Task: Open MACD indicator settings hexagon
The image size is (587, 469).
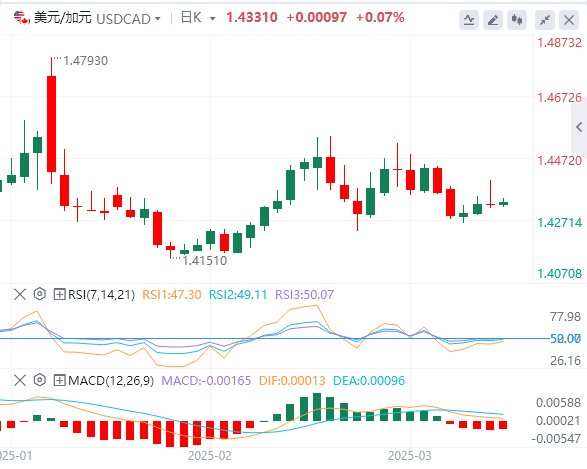Action: pos(40,380)
